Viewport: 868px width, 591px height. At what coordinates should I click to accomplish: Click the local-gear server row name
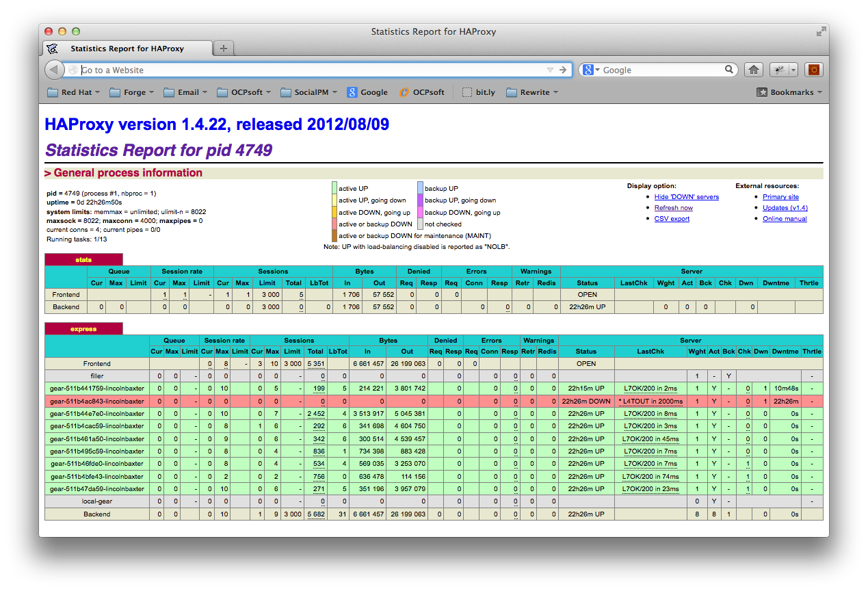(x=96, y=501)
